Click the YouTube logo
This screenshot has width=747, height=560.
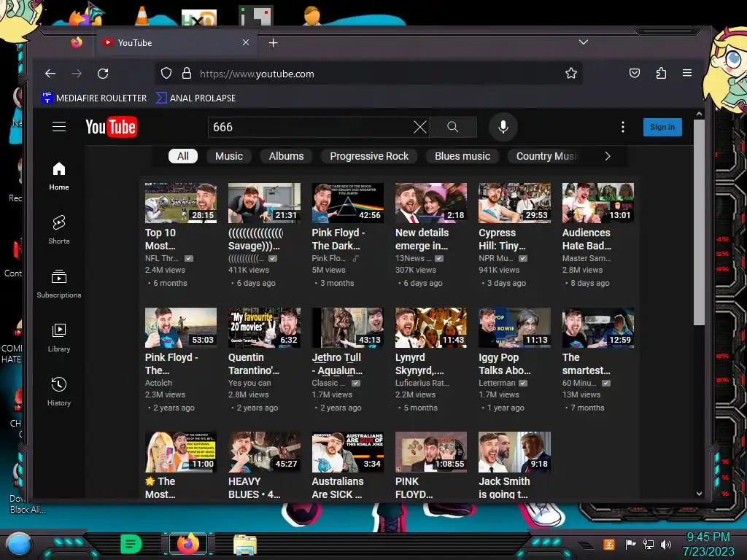pos(112,127)
